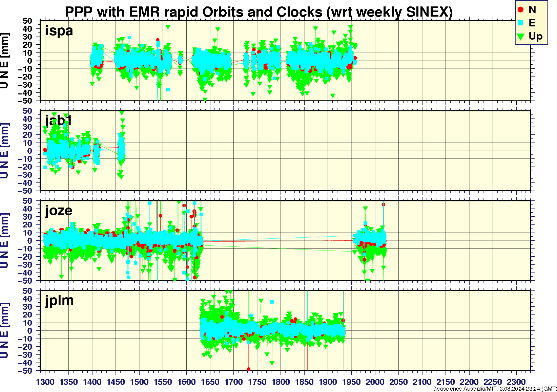Click x-axis tick label '1950'
This screenshot has height=392, width=557.
[x=351, y=382]
